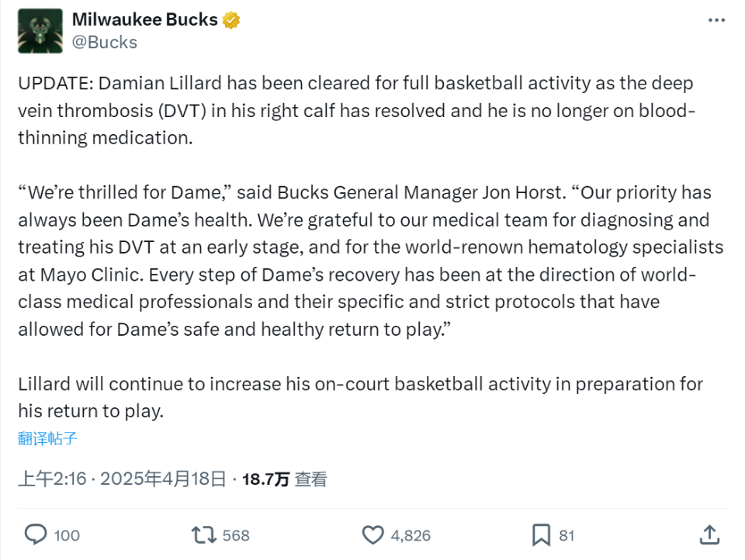
Task: Click the reply count 100
Action: 68,535
